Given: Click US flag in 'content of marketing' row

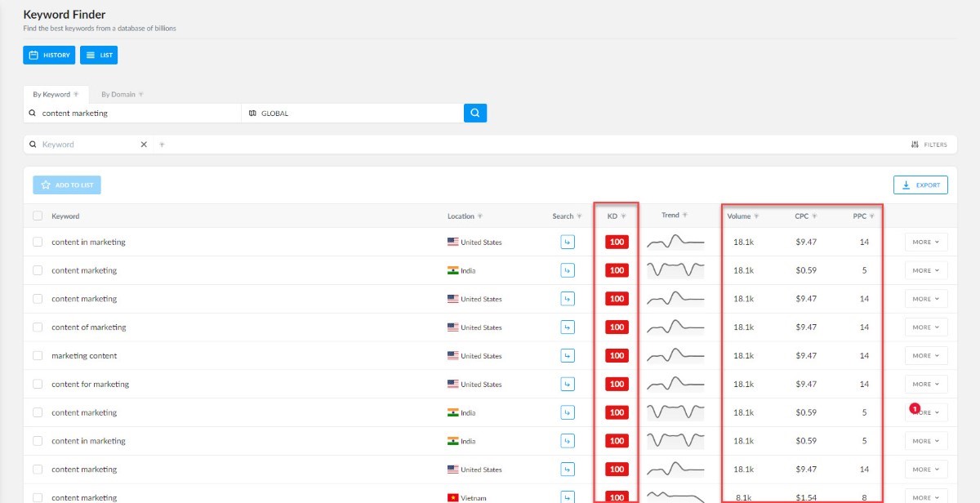Looking at the screenshot, I should pyautogui.click(x=453, y=327).
